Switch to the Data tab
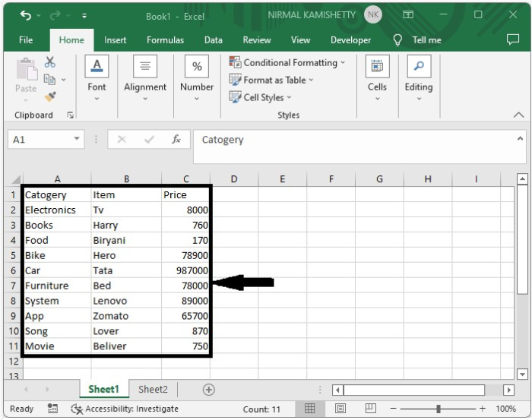 click(x=213, y=40)
